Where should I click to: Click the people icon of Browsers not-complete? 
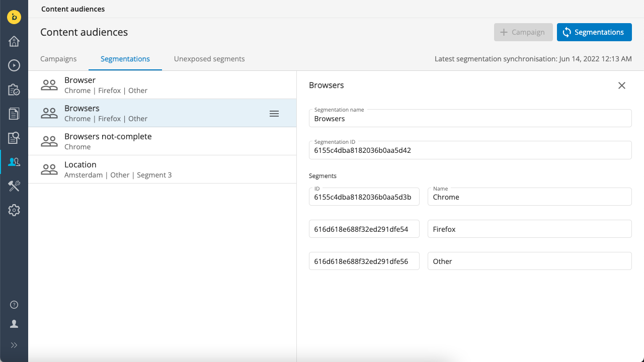pyautogui.click(x=49, y=141)
